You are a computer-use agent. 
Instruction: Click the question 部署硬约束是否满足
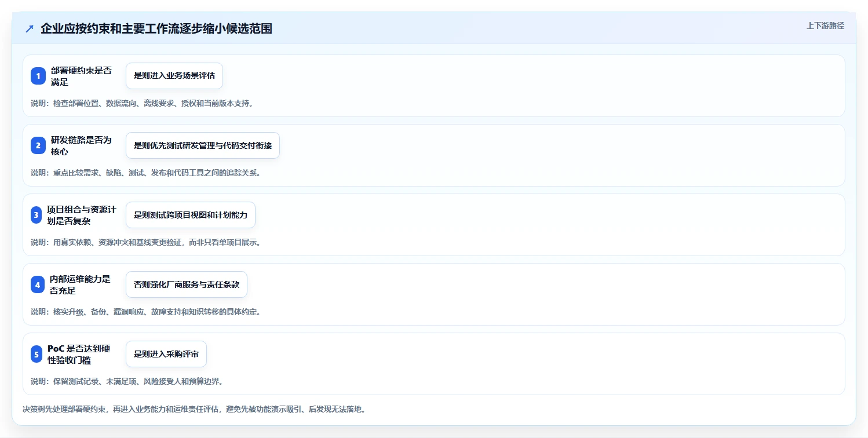[x=81, y=76]
